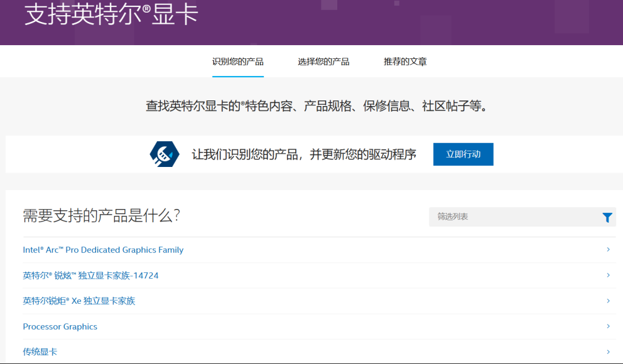This screenshot has width=623, height=364.
Task: Open the 英特尔锐炫独立显卡家族-14724 link
Action: pyautogui.click(x=90, y=276)
